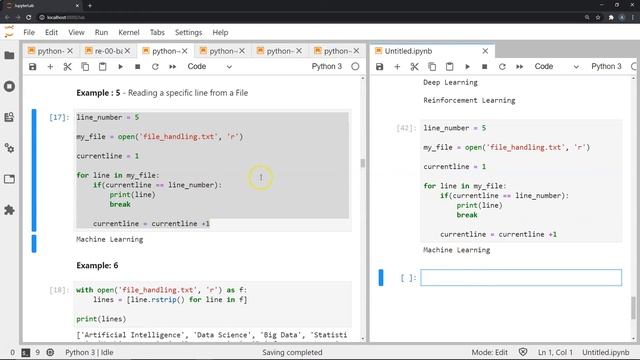The height and width of the screenshot is (360, 640).
Task: Restart kernel and run all in Untitled.ipynb
Action: tap(520, 67)
